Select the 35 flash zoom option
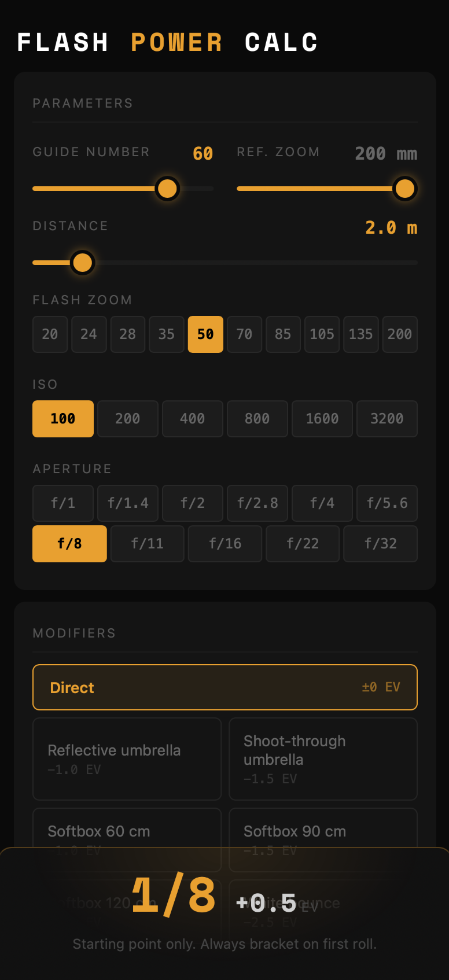449x980 pixels. click(167, 334)
